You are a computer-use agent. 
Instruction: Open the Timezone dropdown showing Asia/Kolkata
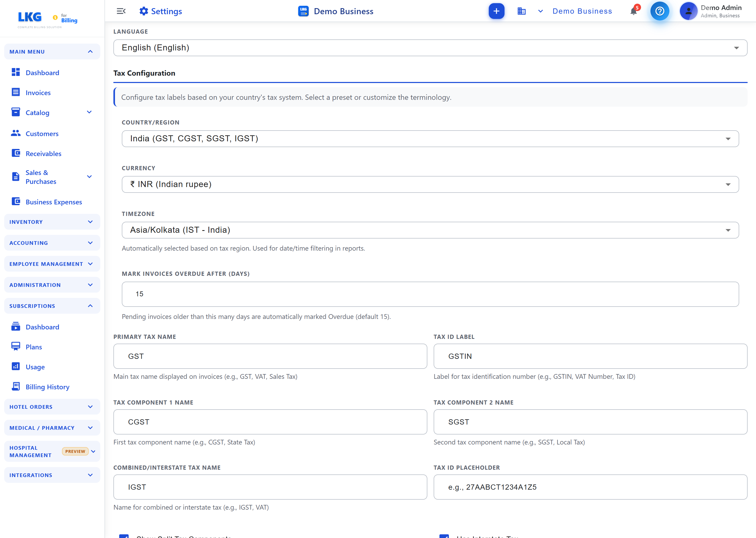click(x=430, y=230)
